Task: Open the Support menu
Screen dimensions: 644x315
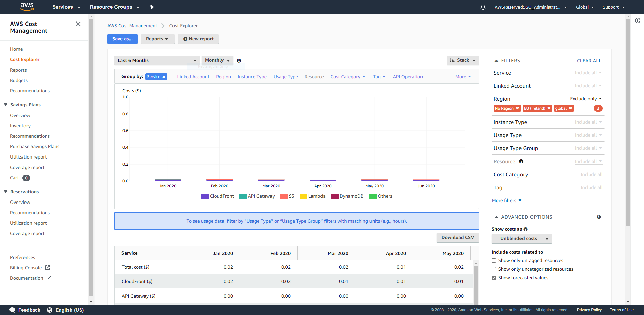Action: pos(613,7)
